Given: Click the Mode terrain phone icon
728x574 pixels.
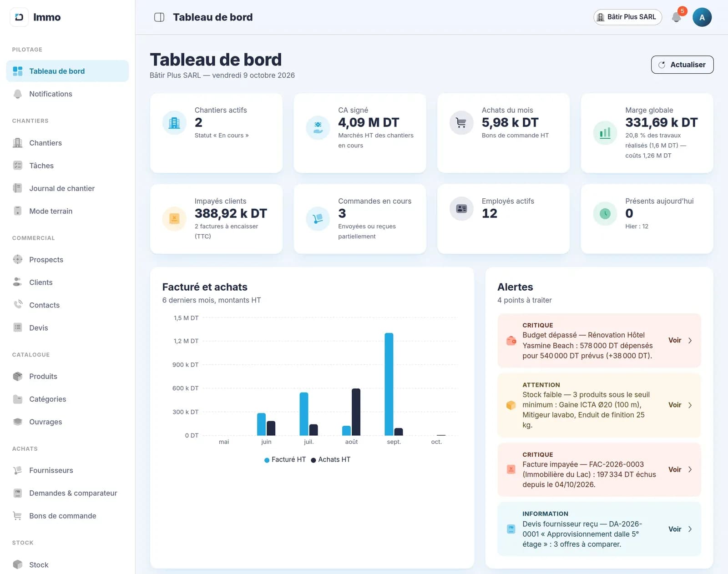Looking at the screenshot, I should 18,211.
